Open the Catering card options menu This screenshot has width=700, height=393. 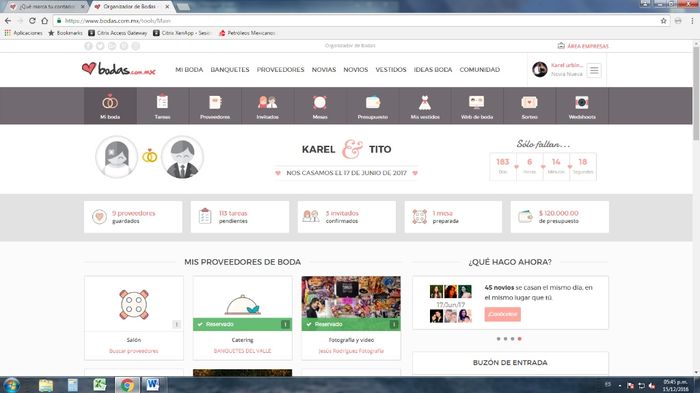(285, 324)
